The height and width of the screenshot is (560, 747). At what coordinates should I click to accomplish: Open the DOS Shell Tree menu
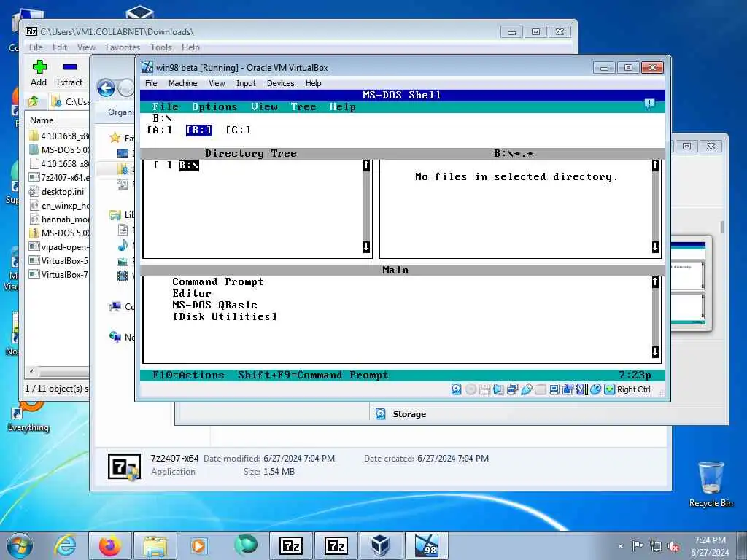[303, 106]
